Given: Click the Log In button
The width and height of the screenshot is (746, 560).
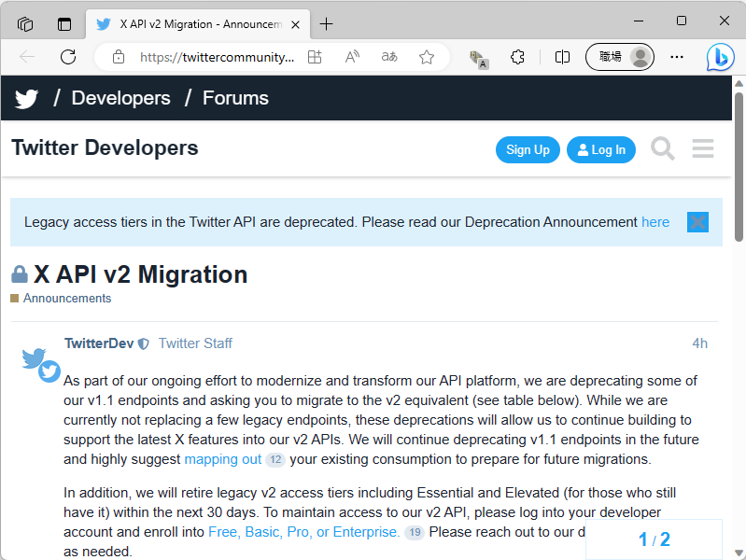Looking at the screenshot, I should coord(601,150).
